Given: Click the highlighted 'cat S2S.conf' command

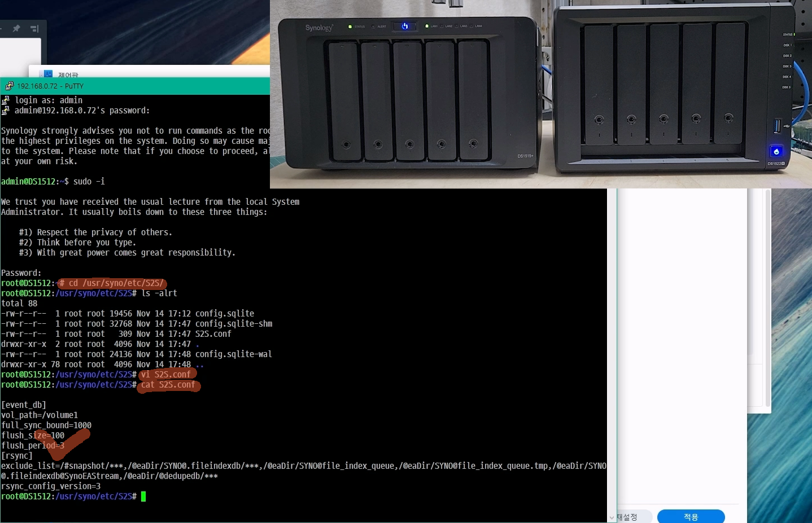Looking at the screenshot, I should coord(168,385).
